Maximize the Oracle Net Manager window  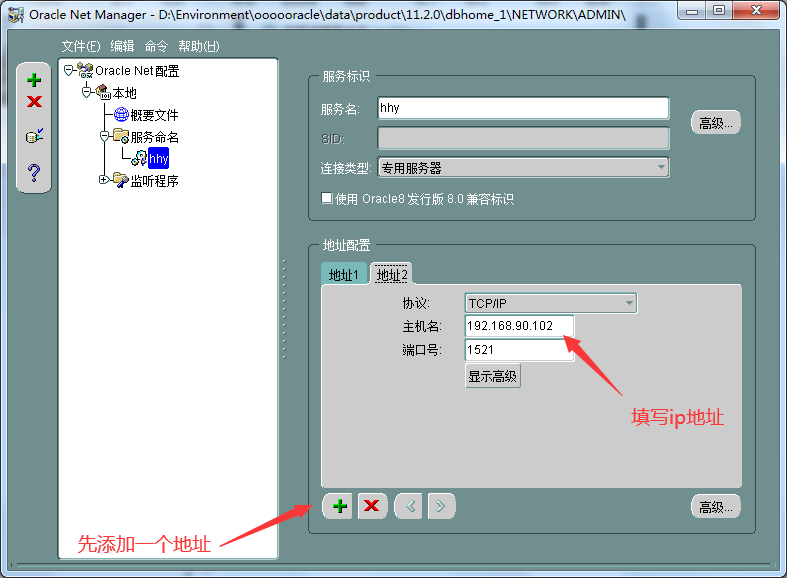(719, 10)
